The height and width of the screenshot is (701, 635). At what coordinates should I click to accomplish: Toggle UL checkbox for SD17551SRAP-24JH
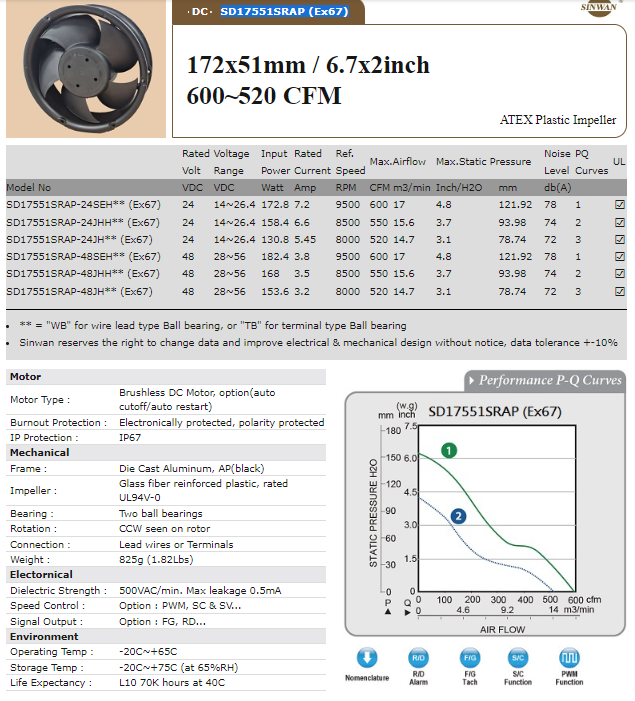coord(619,239)
